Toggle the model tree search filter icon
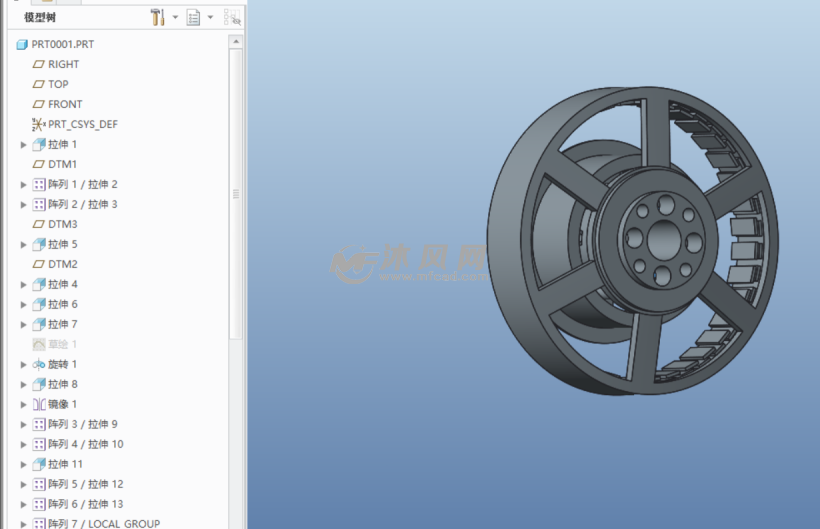Viewport: 820px width, 529px height. tap(232, 17)
